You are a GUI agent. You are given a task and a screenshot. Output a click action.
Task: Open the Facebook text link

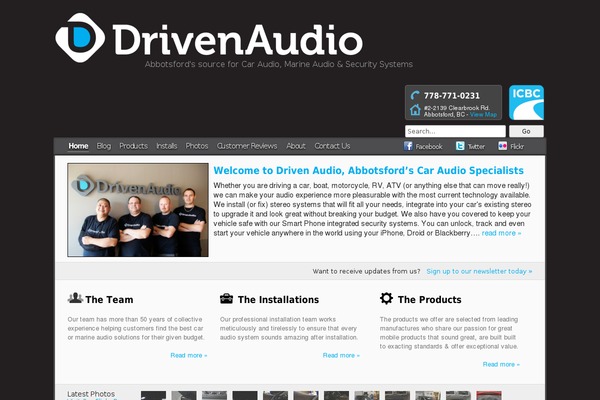pyautogui.click(x=429, y=147)
